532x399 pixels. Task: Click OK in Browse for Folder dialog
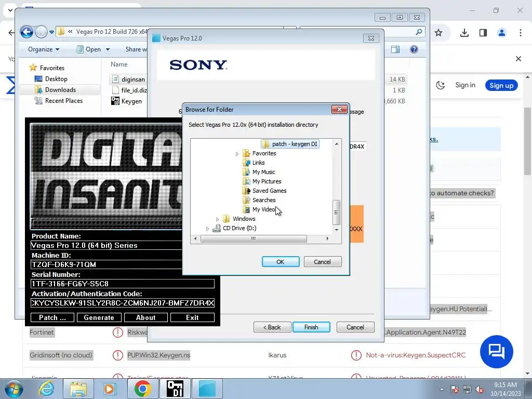coord(280,262)
